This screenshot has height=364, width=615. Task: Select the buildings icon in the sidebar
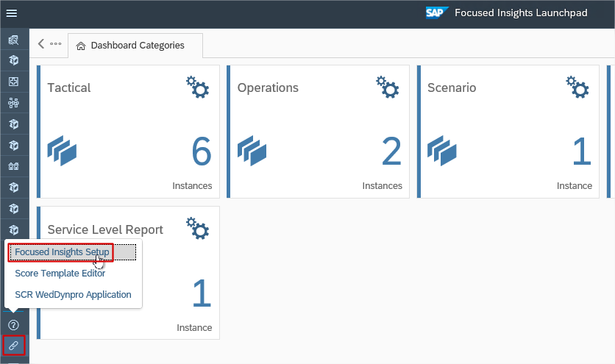(x=13, y=166)
